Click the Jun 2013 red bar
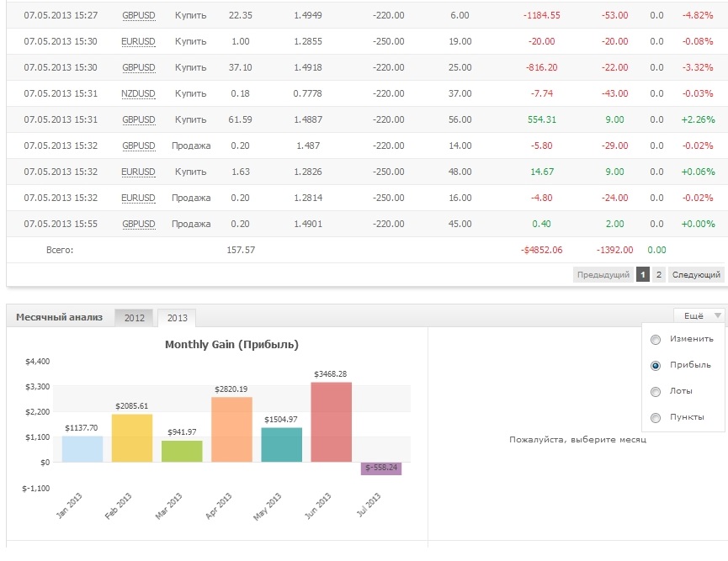The image size is (728, 561). click(331, 421)
